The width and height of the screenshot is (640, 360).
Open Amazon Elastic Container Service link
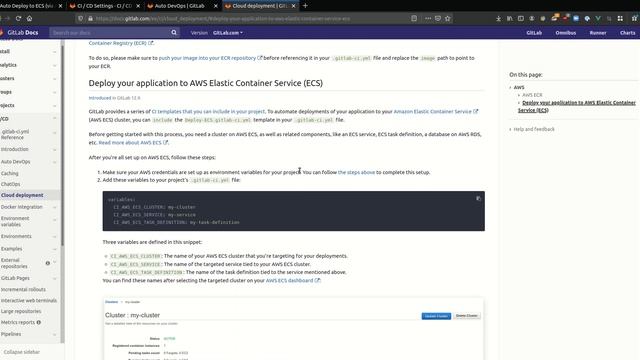(436, 111)
